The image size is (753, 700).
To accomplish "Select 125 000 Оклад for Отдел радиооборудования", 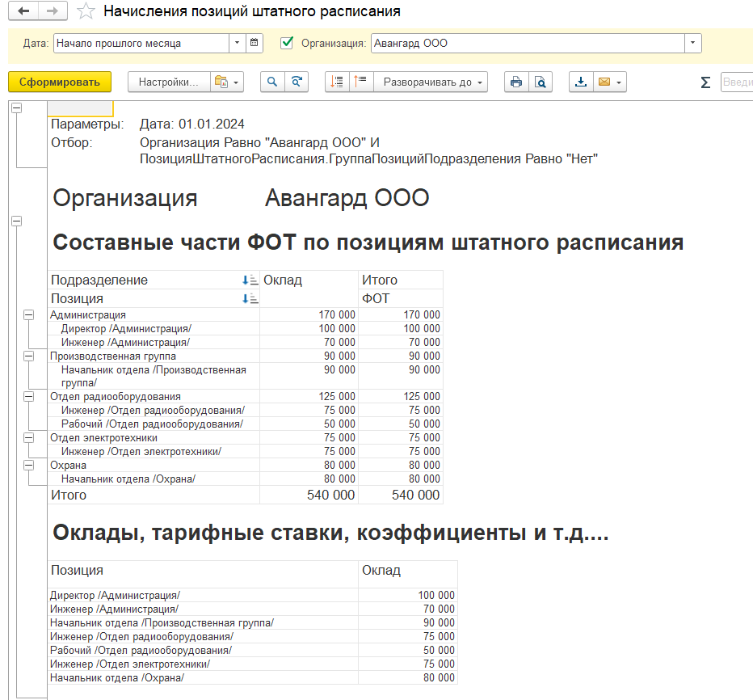I will 309,397.
